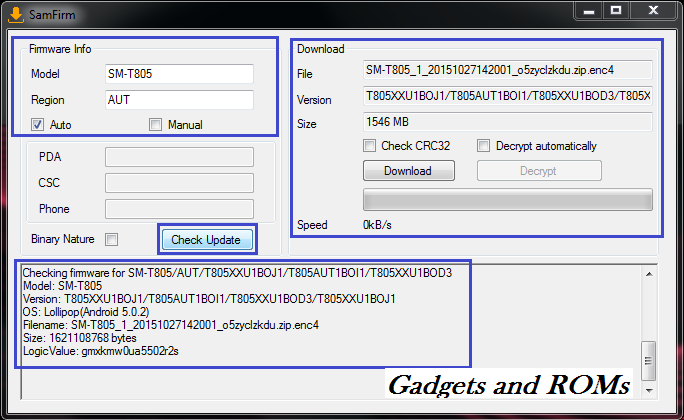Turn on Decrypt automatically
This screenshot has height=420, width=684.
coord(484,146)
